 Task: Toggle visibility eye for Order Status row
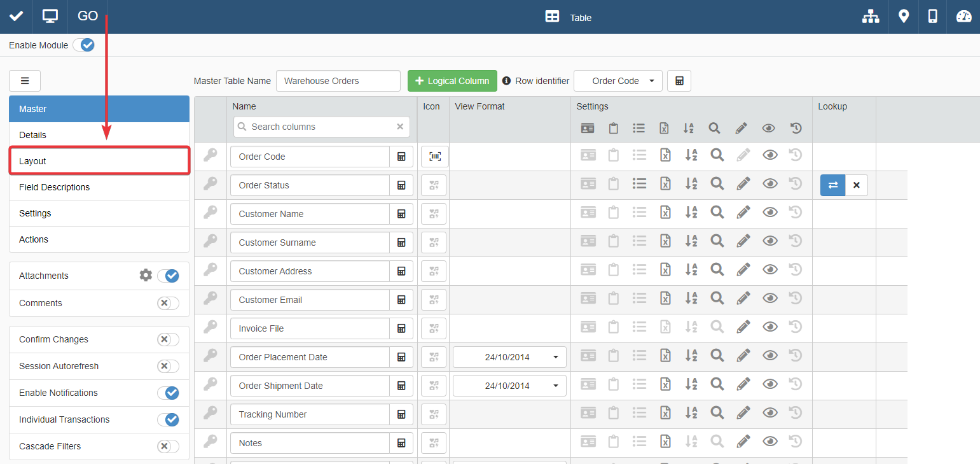[x=770, y=184]
